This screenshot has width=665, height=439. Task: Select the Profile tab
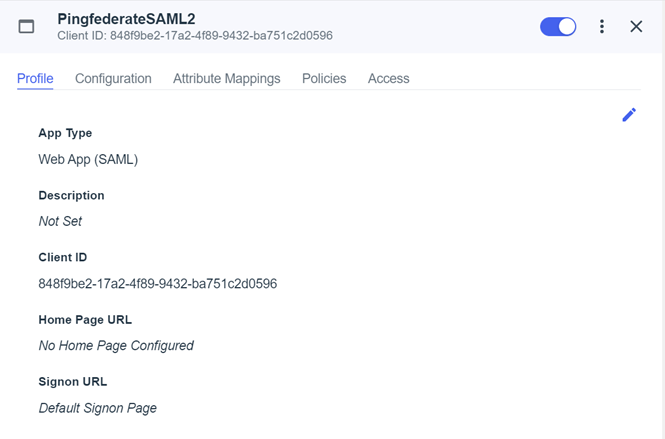coord(35,78)
